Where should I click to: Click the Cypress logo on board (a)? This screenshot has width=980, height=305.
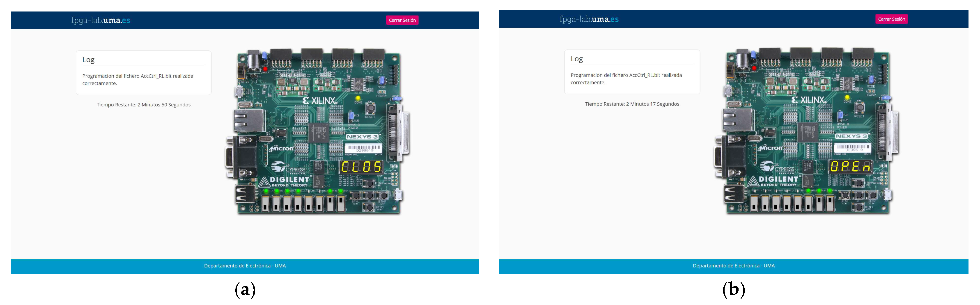288,168
